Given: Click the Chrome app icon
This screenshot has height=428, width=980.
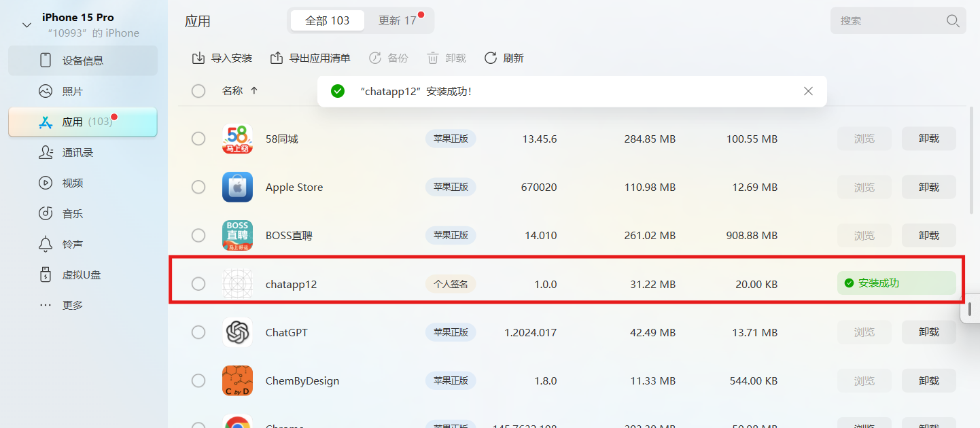Looking at the screenshot, I should coord(237,421).
